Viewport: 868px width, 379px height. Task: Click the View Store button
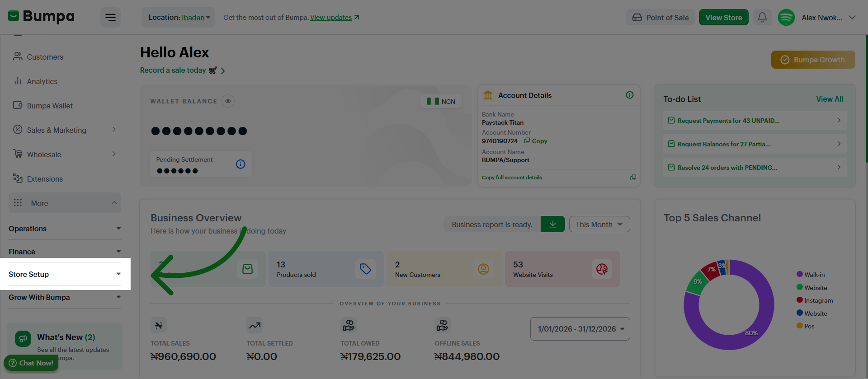click(x=723, y=18)
